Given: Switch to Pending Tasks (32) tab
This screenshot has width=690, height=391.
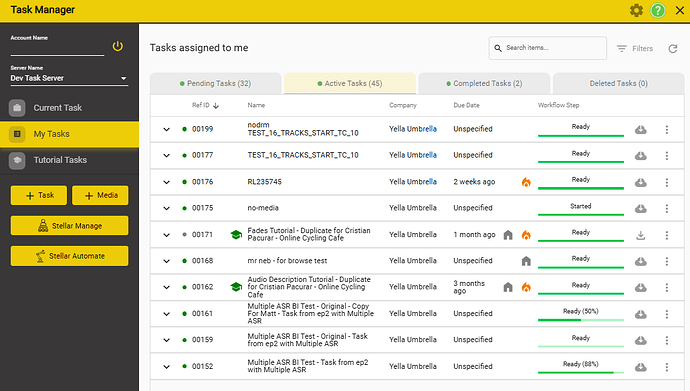Looking at the screenshot, I should coord(216,83).
